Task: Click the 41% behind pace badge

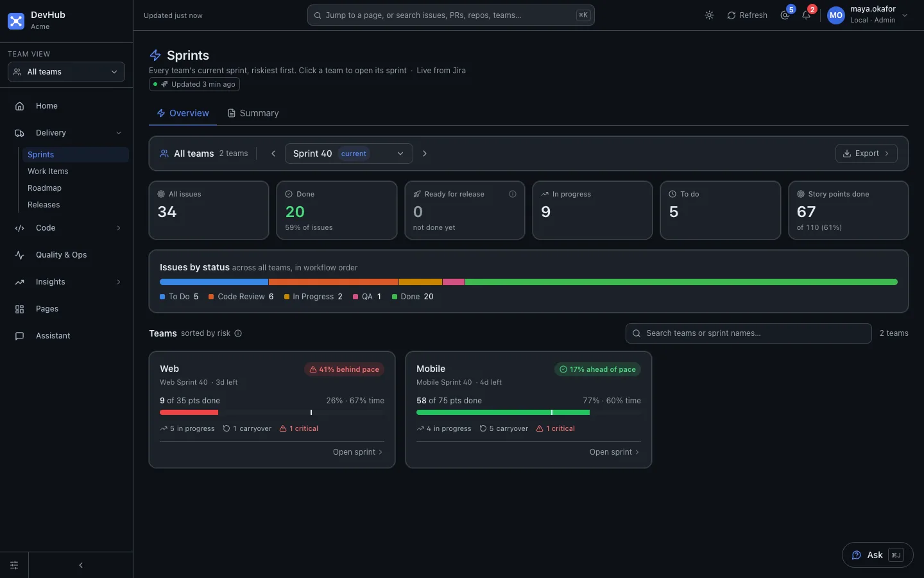Action: tap(345, 369)
